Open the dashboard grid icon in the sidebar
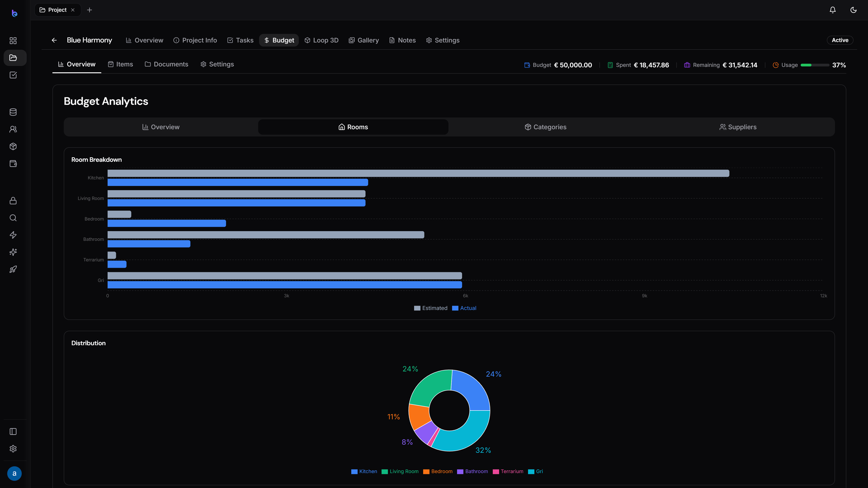The image size is (868, 488). coord(13,40)
